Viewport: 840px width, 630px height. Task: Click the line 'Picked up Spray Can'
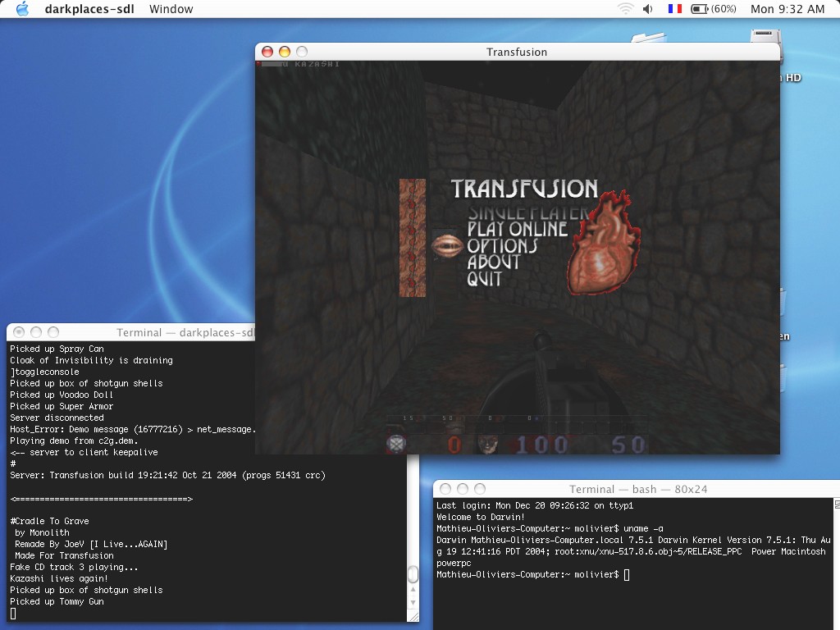[57, 349]
